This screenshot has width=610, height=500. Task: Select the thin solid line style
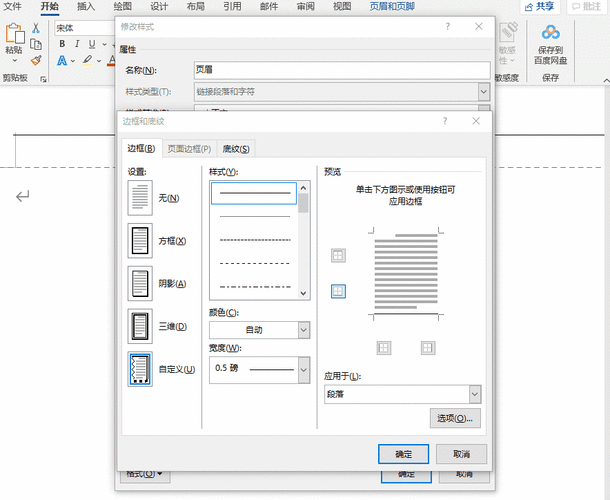point(255,216)
